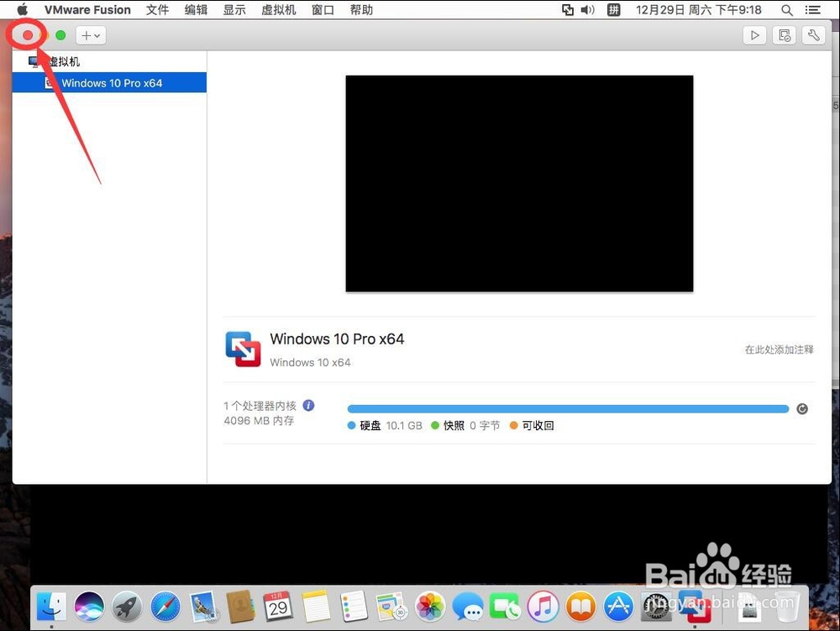Start the virtual machine with the play button
This screenshot has width=840, height=631.
coord(754,35)
